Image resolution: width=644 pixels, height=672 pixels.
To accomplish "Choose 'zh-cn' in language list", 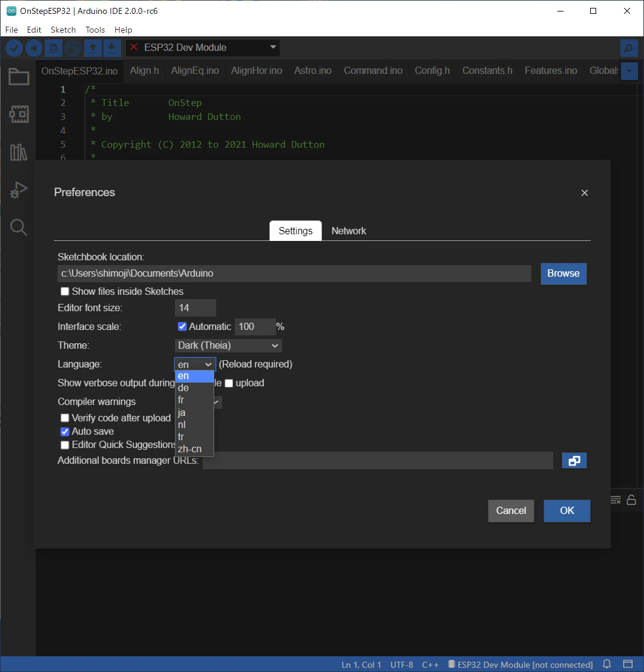I will click(194, 449).
